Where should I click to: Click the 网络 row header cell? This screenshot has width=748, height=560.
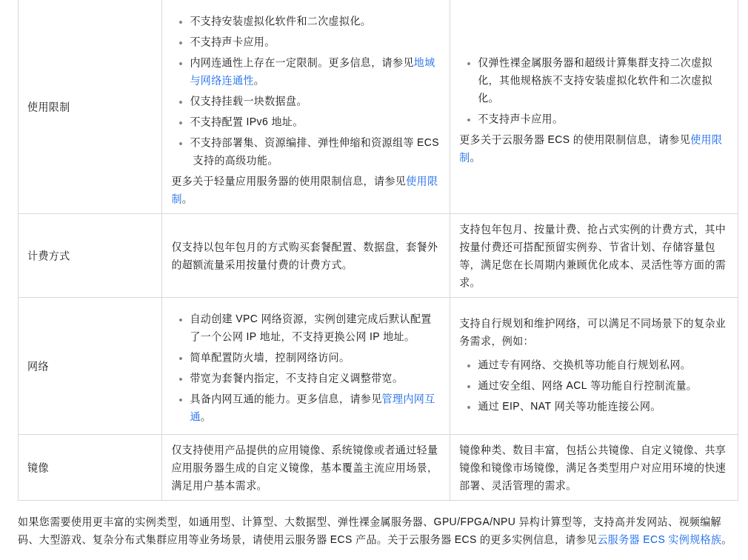pos(90,367)
